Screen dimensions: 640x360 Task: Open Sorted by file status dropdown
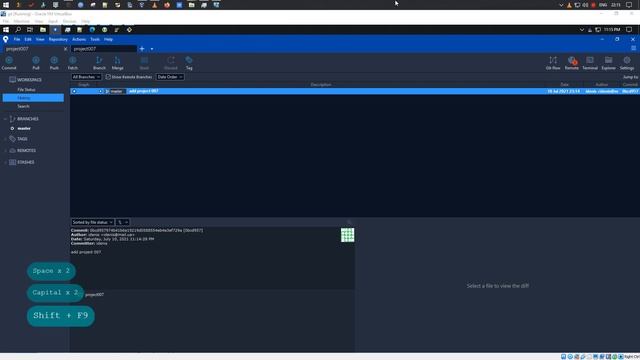92,222
